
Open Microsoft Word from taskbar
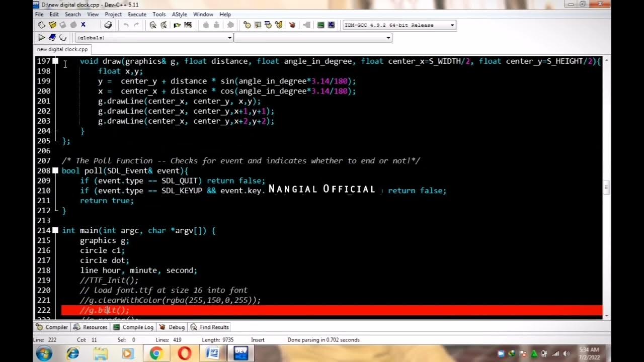click(213, 353)
